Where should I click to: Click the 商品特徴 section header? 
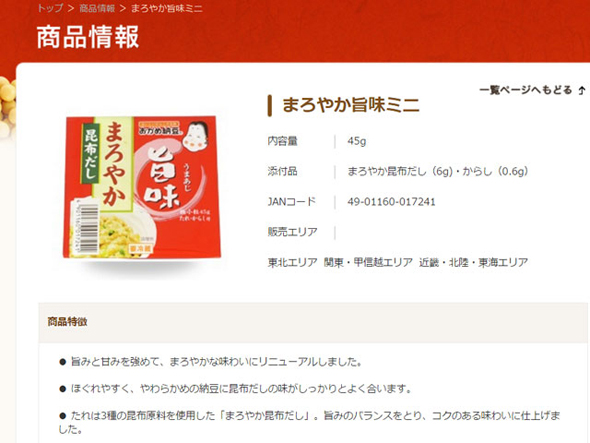pos(67,322)
